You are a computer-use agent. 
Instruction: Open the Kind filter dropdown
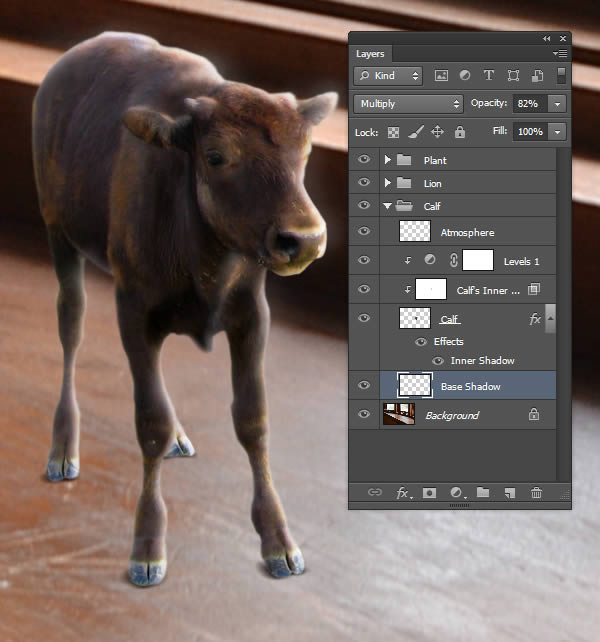(x=388, y=76)
